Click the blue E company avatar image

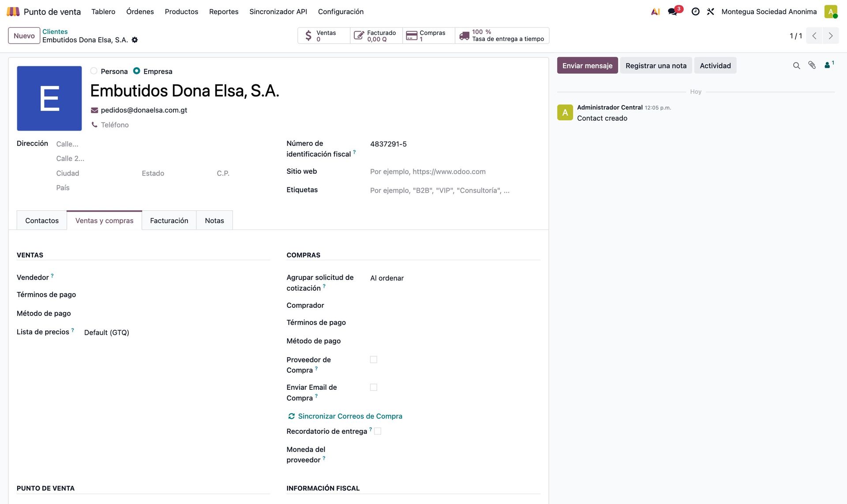49,98
